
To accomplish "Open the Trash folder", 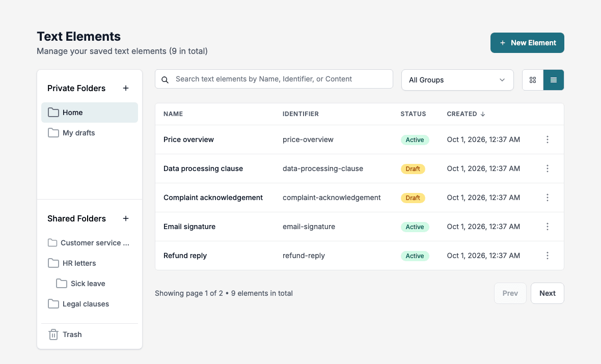I will [90, 334].
